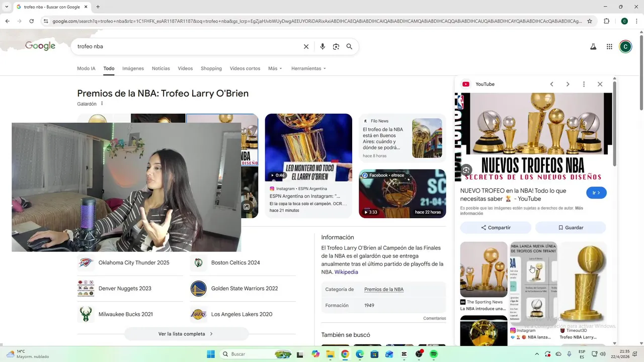Open Microsoft Edge from the taskbar

[360, 354]
